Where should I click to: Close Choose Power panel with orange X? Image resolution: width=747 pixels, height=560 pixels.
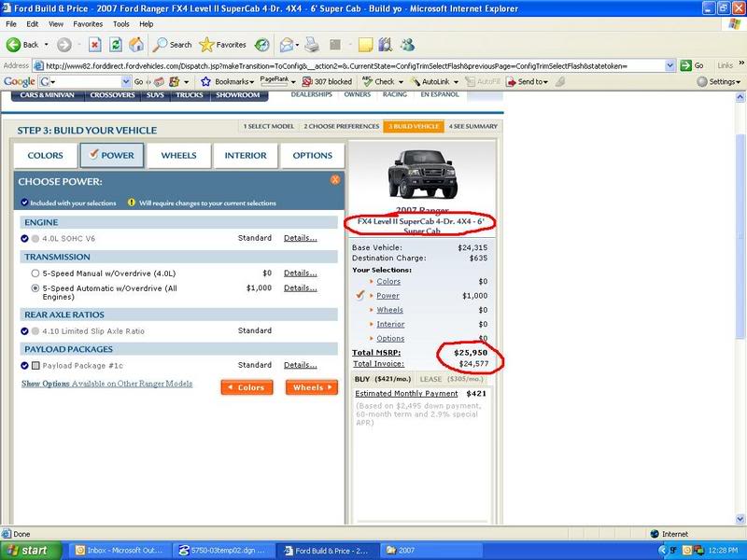pos(335,179)
